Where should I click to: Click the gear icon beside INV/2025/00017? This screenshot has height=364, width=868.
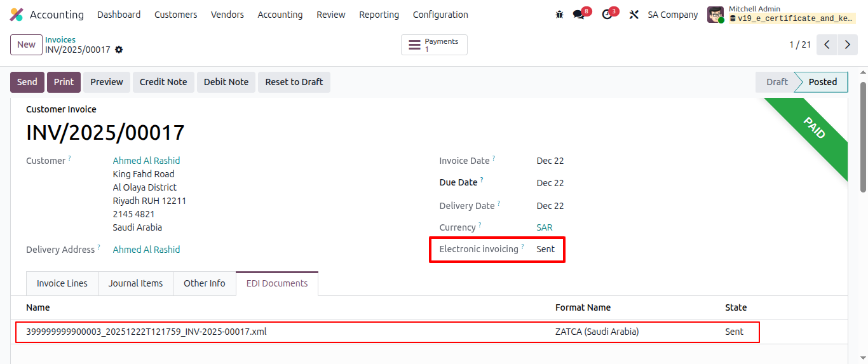(x=119, y=50)
